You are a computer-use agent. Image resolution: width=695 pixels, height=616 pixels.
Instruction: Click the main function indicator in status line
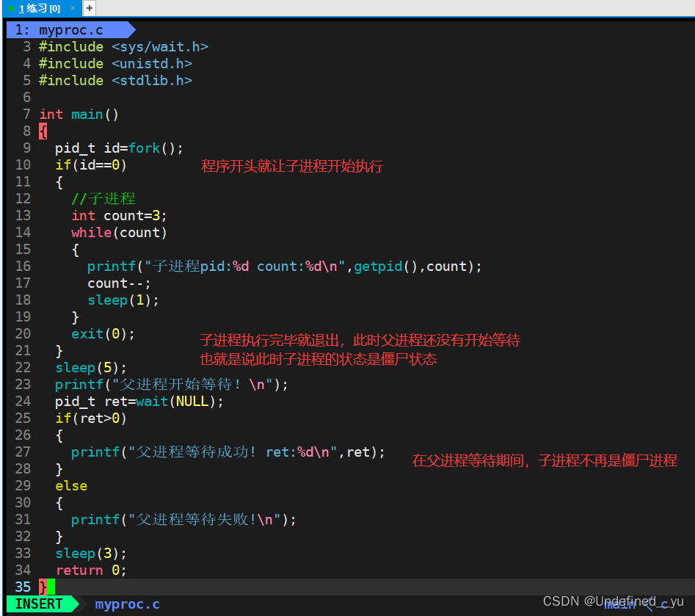pyautogui.click(x=619, y=604)
